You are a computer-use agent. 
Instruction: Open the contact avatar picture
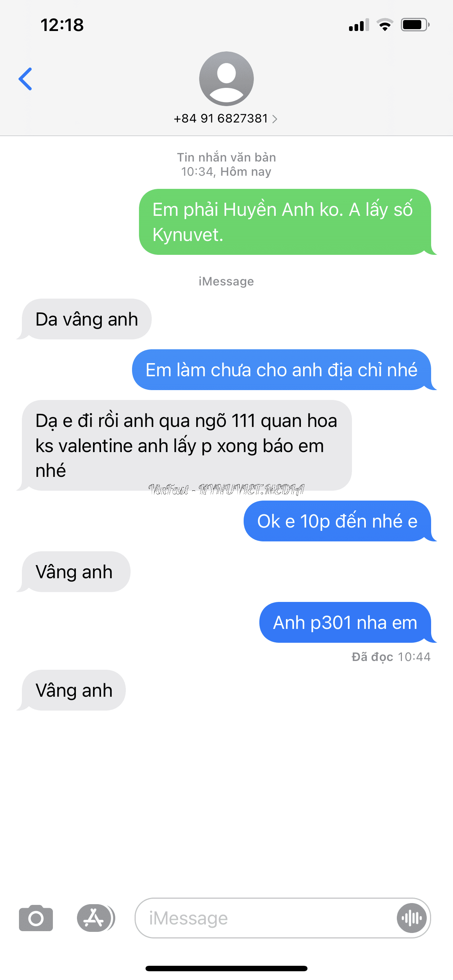[226, 79]
